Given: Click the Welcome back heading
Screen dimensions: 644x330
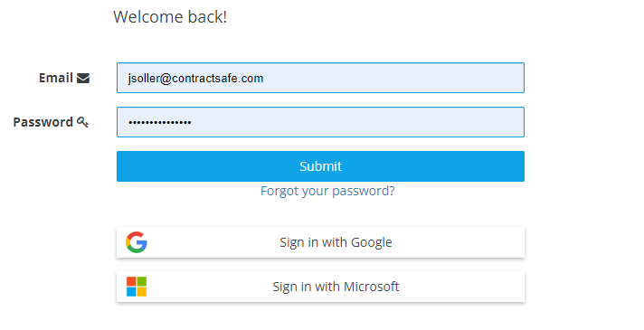Looking at the screenshot, I should click(x=170, y=17).
